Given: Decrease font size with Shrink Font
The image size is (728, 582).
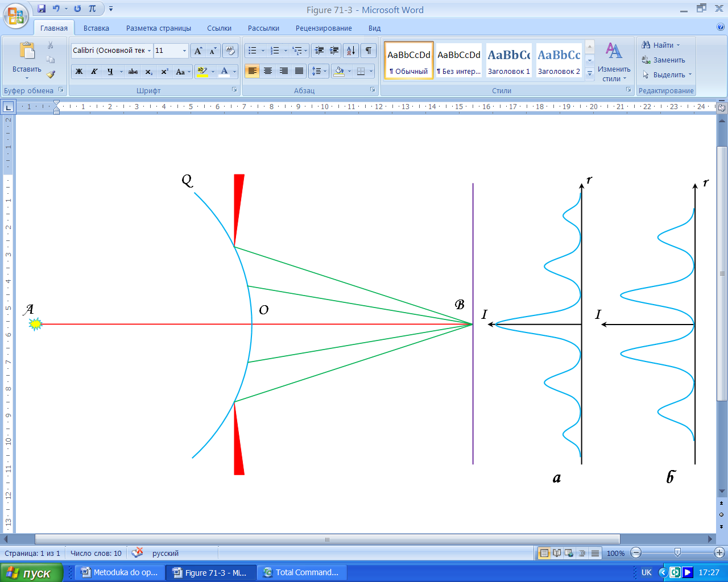Looking at the screenshot, I should [x=213, y=51].
